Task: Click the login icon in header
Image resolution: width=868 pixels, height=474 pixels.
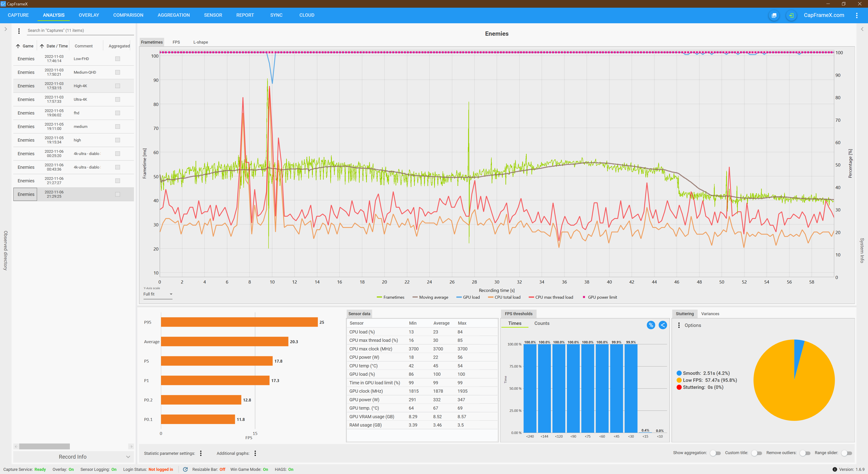Action: 791,15
